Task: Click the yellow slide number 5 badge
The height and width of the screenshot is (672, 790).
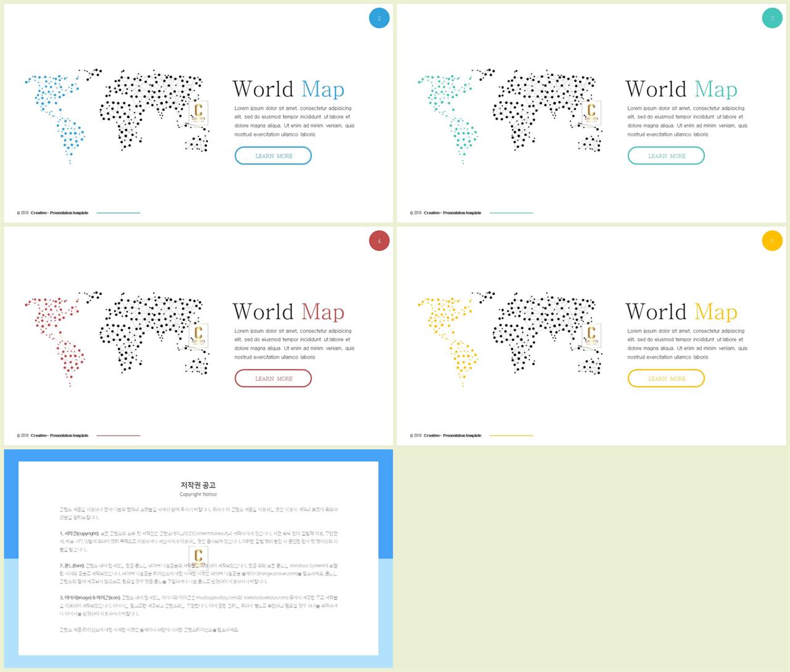Action: 772,241
